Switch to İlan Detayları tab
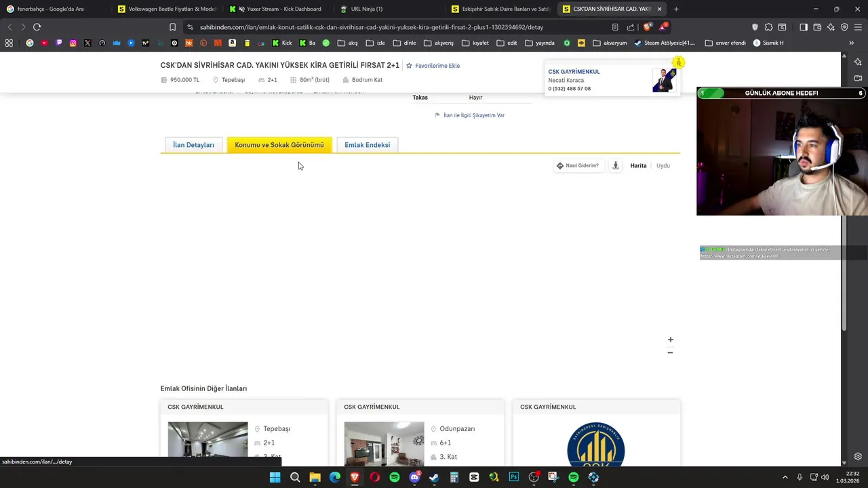The height and width of the screenshot is (488, 868). coord(193,145)
